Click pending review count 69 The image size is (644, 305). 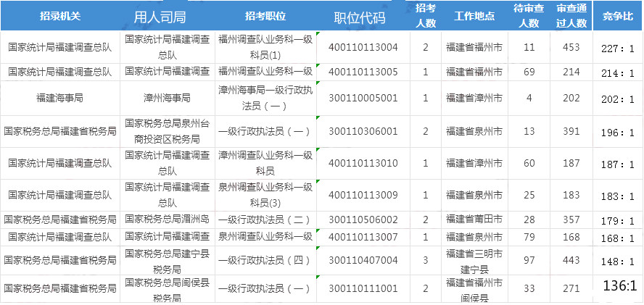click(529, 72)
